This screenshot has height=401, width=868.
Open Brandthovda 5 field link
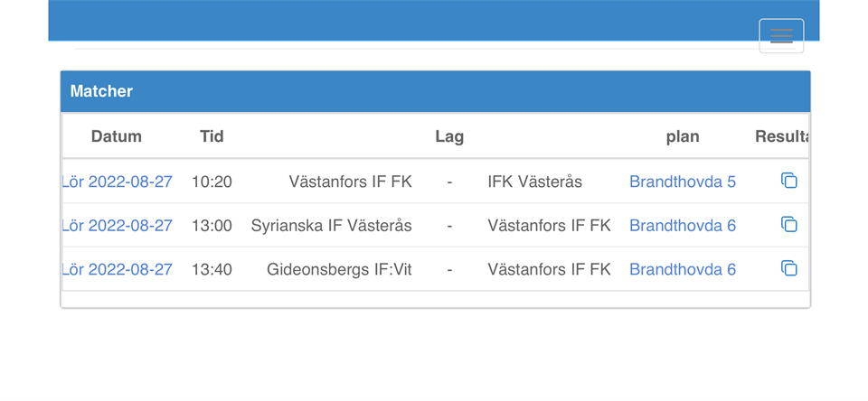coord(683,182)
